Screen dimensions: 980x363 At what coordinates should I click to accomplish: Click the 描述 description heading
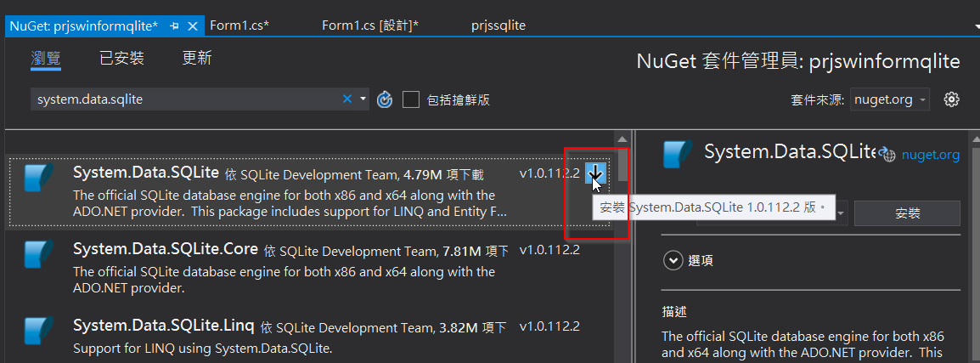point(674,311)
